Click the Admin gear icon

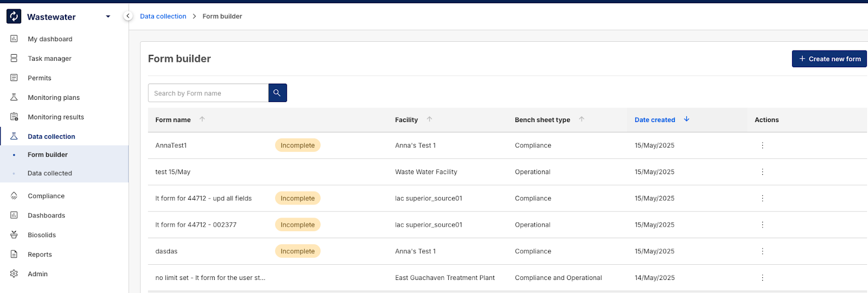(14, 274)
